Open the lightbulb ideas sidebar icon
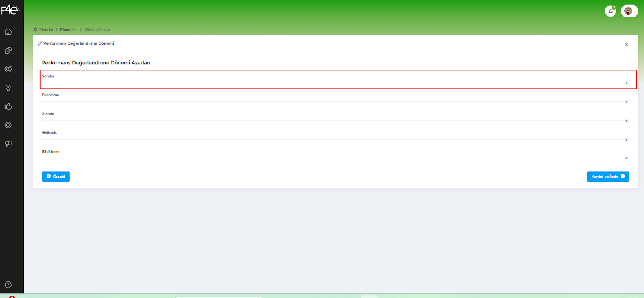The height and width of the screenshot is (298, 644). [8, 88]
